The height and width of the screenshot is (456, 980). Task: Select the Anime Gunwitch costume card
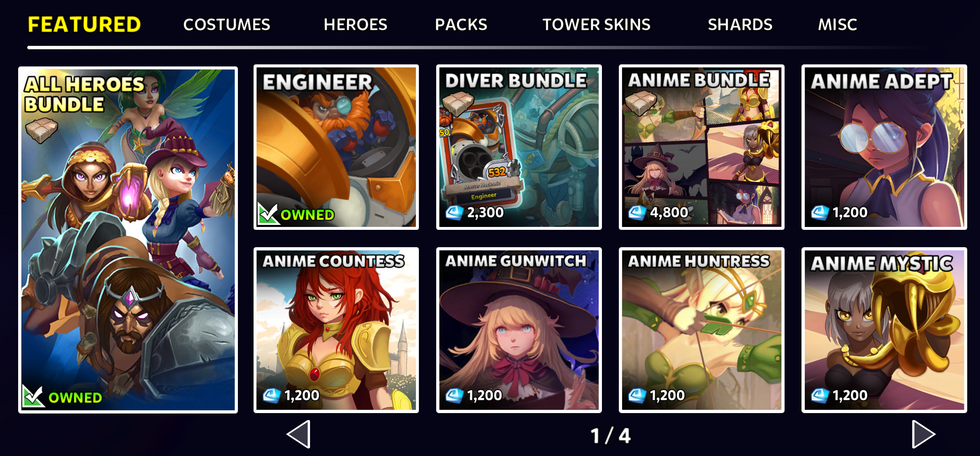519,330
